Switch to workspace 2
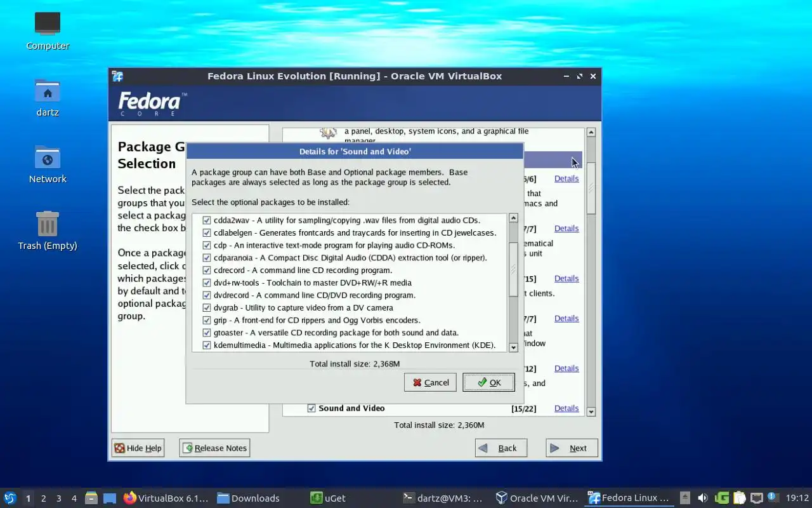 coord(43,498)
